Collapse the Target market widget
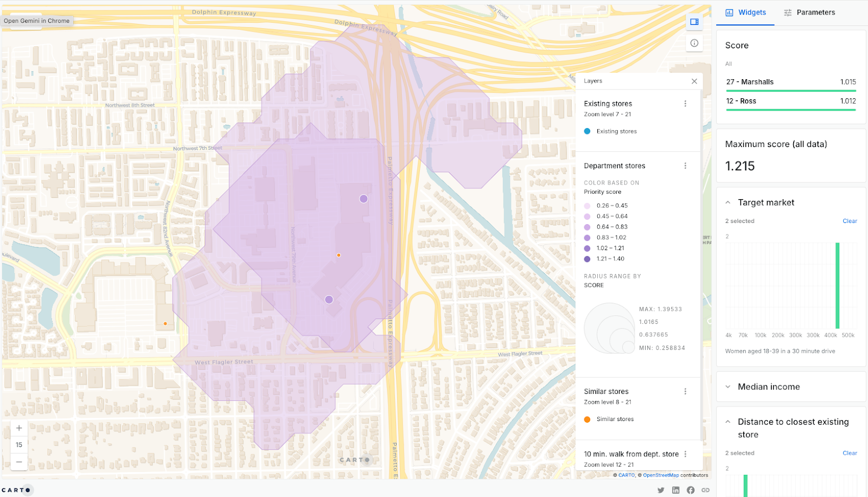 (728, 203)
